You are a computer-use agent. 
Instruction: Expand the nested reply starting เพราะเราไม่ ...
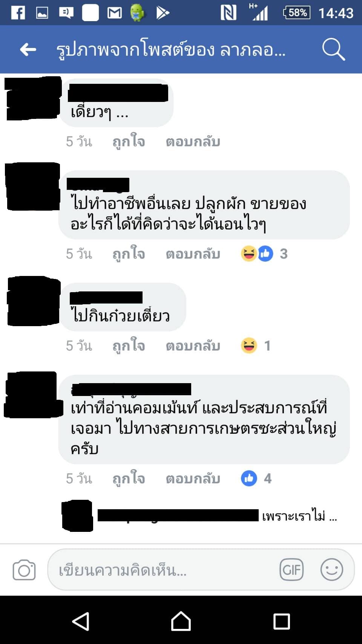pyautogui.click(x=200, y=516)
